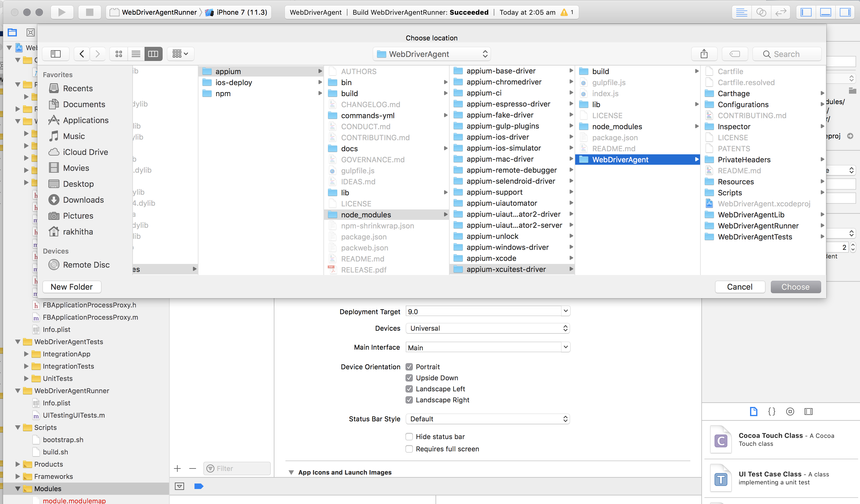Toggle the Xcode utilities panel visibility
860x504 pixels.
[x=845, y=12]
